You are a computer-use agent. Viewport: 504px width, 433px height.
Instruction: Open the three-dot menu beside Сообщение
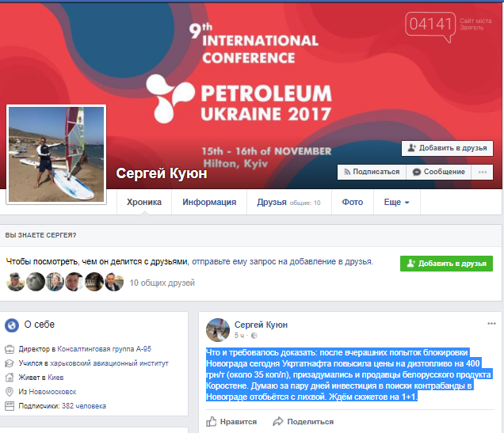[x=482, y=172]
